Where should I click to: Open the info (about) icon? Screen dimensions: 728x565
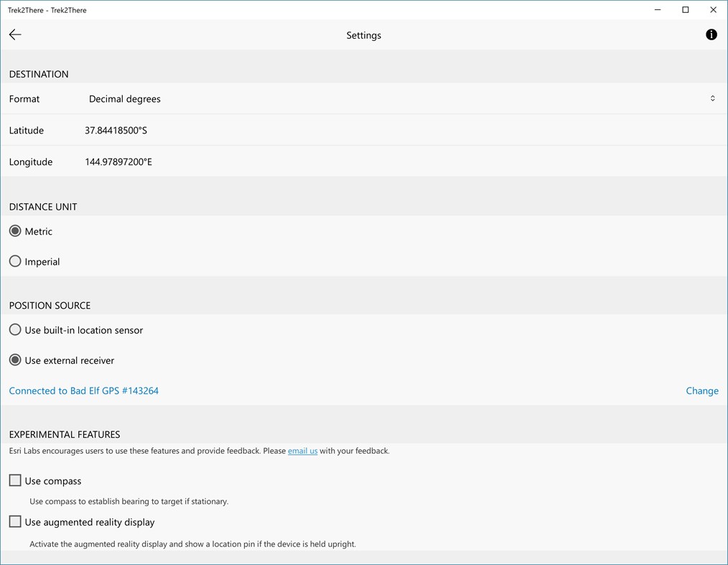tap(711, 34)
